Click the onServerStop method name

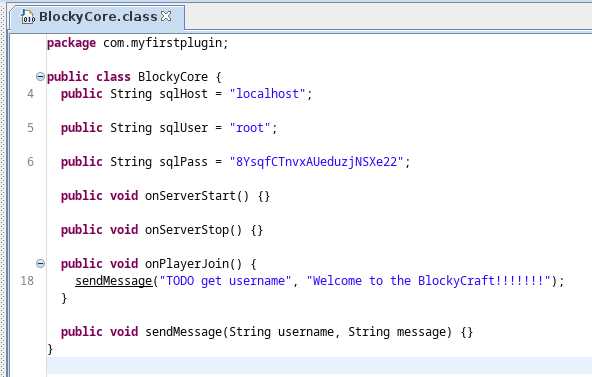[187, 230]
